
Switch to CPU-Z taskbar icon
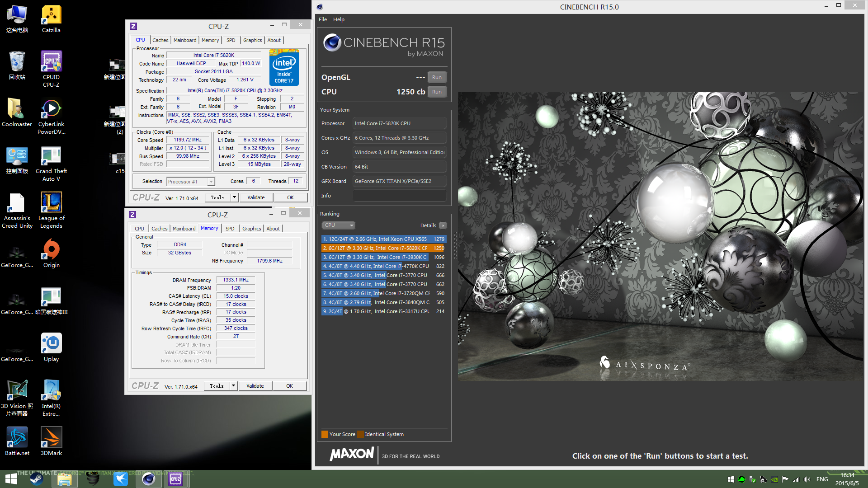[x=175, y=479]
